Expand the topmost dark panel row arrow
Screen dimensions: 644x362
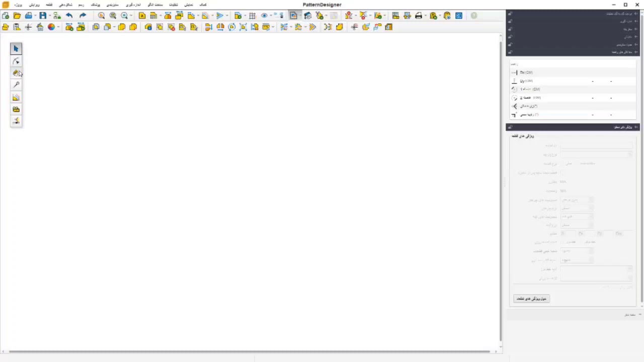[x=636, y=14]
